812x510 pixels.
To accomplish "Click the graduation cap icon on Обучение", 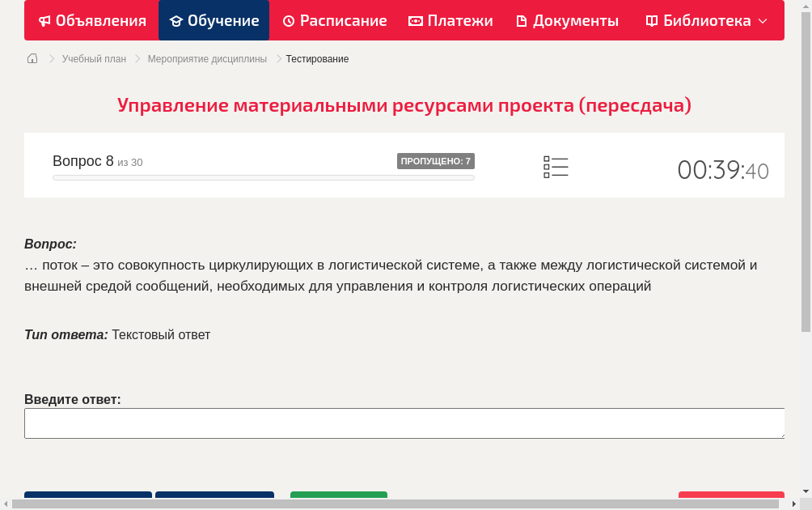I will (x=176, y=20).
